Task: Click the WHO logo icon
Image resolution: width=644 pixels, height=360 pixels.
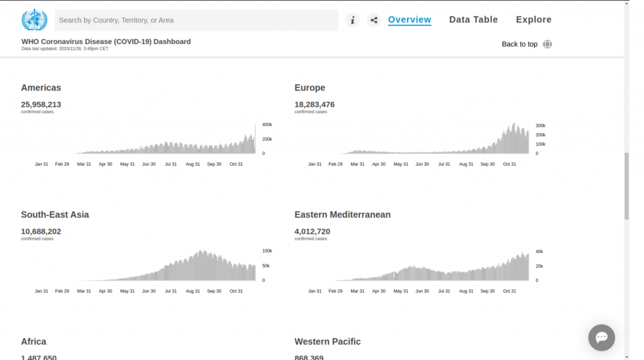Action: (34, 20)
